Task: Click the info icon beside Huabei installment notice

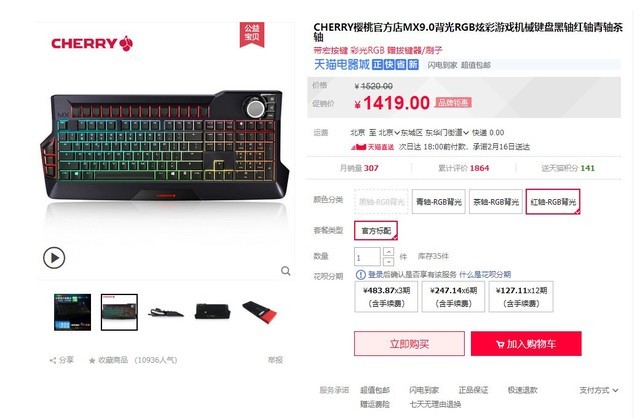Action: (x=360, y=275)
